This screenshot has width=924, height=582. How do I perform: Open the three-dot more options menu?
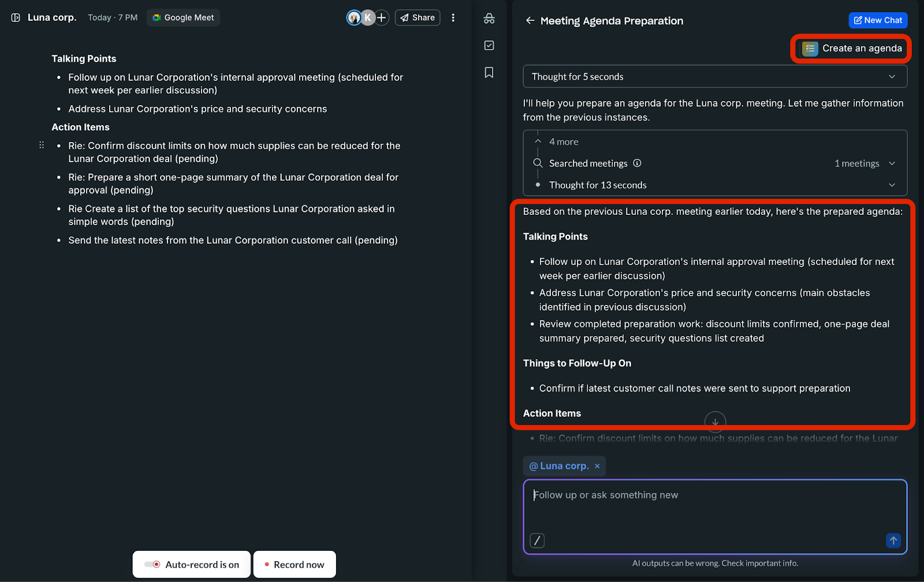453,18
